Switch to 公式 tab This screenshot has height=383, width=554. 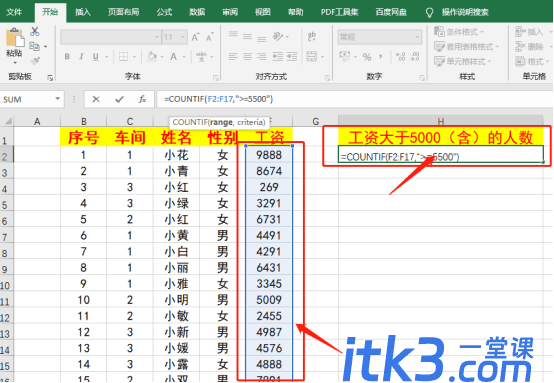pos(164,12)
